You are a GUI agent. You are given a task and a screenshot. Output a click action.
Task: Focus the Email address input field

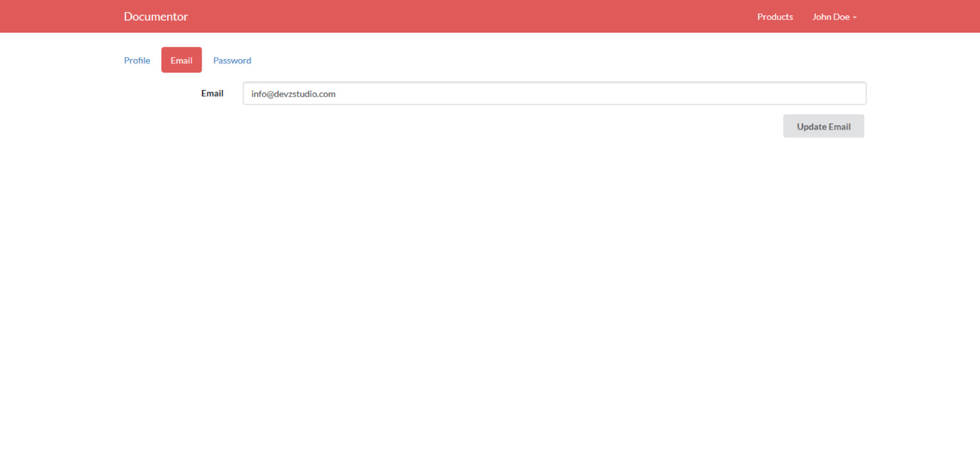[x=554, y=93]
